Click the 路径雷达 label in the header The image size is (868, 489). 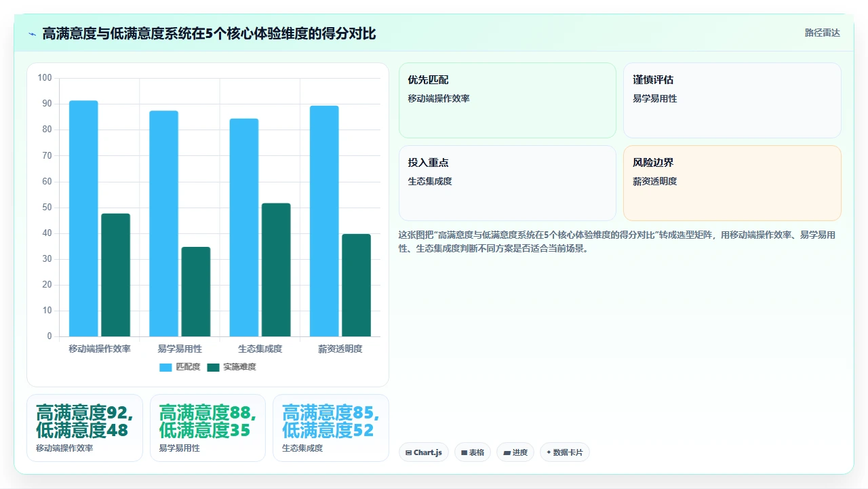pos(822,33)
